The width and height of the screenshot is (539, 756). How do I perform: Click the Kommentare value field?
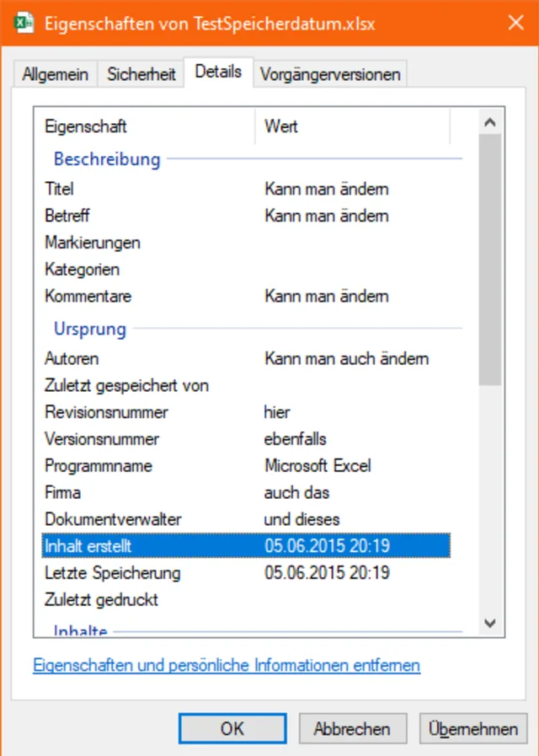(x=327, y=297)
